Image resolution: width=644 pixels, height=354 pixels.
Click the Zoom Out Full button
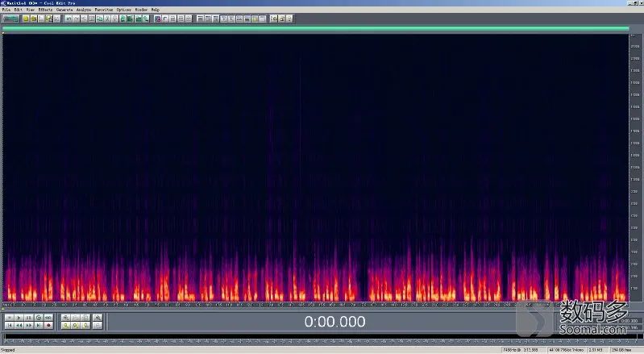click(85, 318)
